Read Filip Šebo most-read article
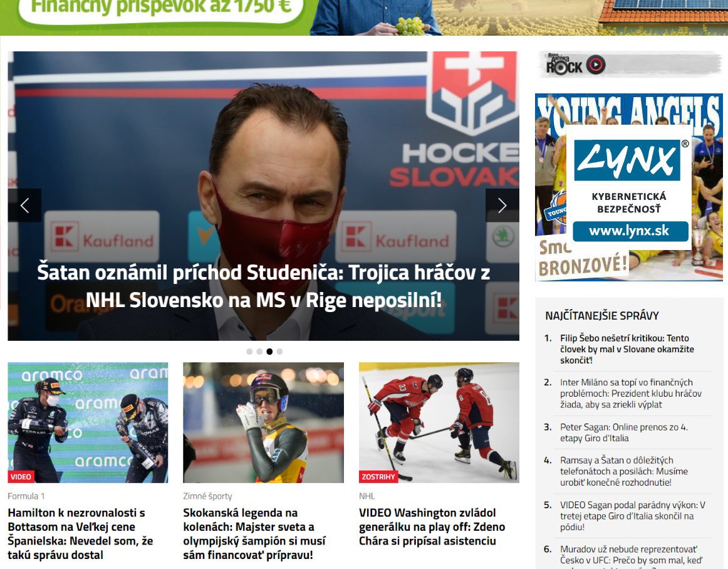The width and height of the screenshot is (728, 569). [627, 349]
